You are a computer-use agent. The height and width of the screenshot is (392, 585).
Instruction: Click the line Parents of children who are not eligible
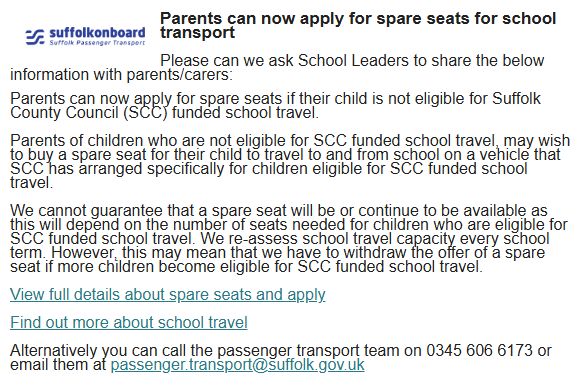(x=290, y=141)
